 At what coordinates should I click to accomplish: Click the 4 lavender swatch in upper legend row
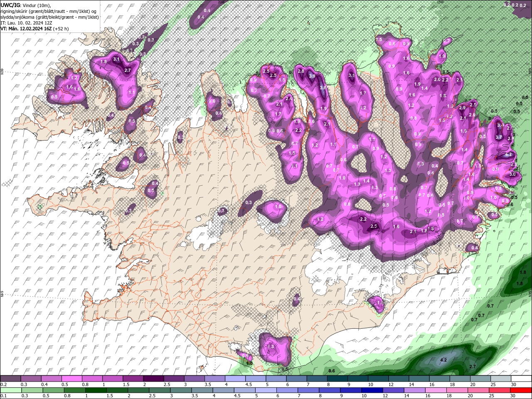pos(235,379)
